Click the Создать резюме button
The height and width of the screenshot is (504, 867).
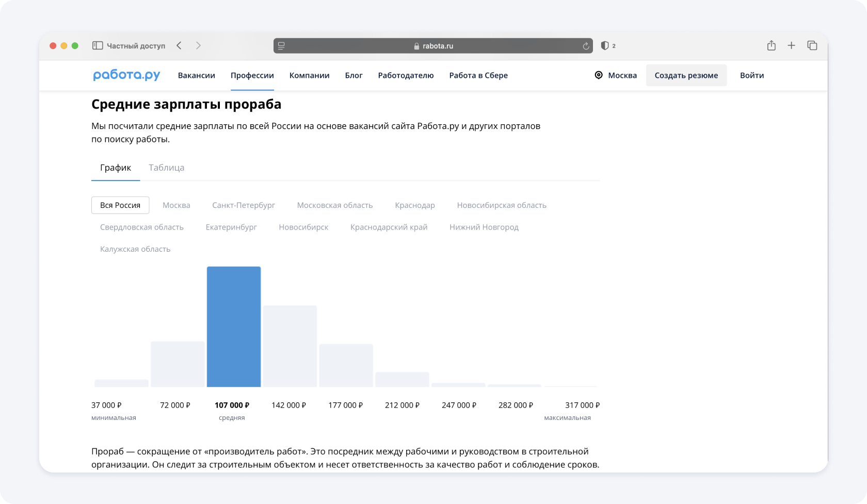[686, 75]
